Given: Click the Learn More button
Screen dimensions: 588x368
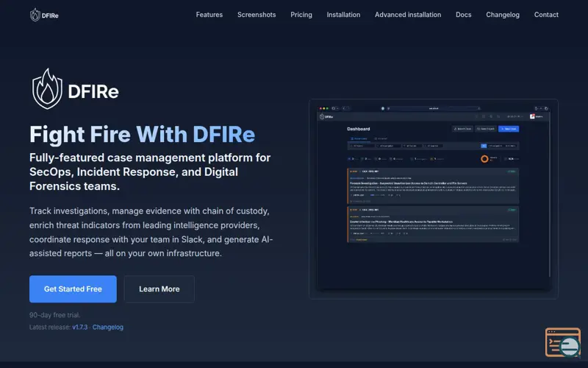Looking at the screenshot, I should coord(159,289).
